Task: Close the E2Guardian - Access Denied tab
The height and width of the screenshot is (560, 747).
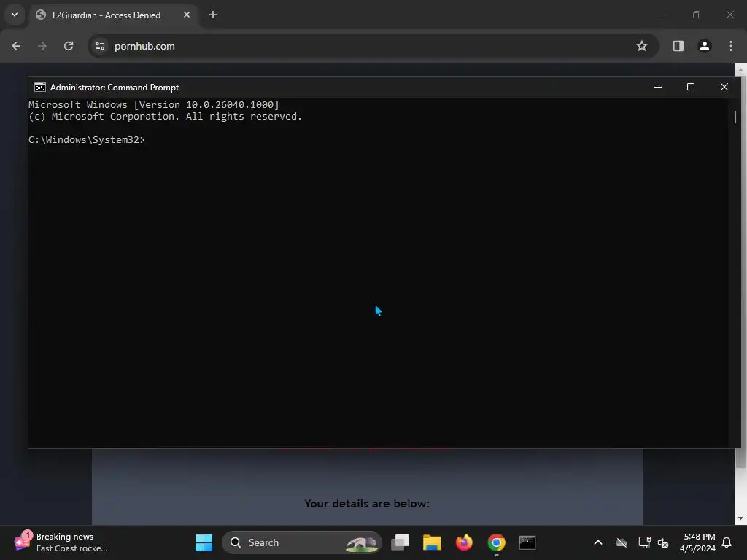Action: tap(187, 15)
